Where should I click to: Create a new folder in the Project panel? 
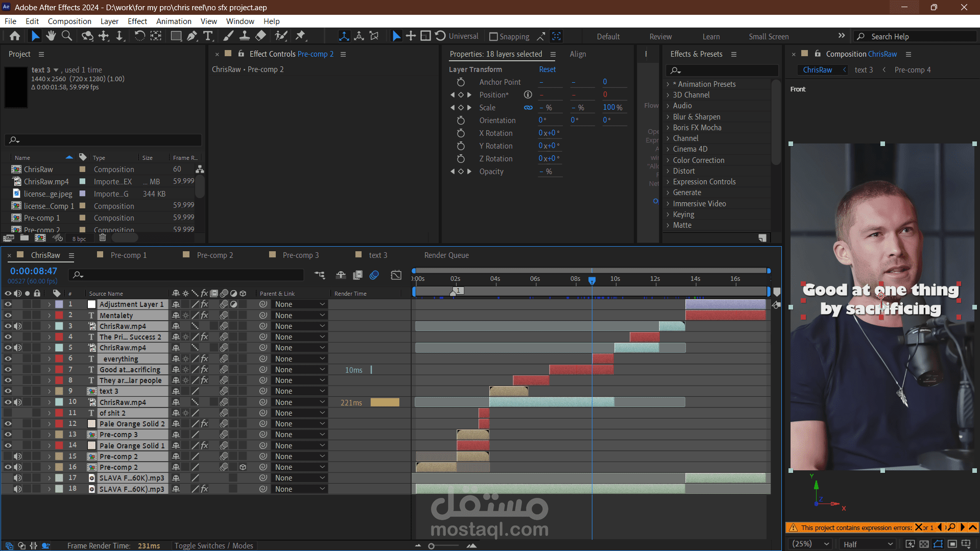click(x=25, y=238)
